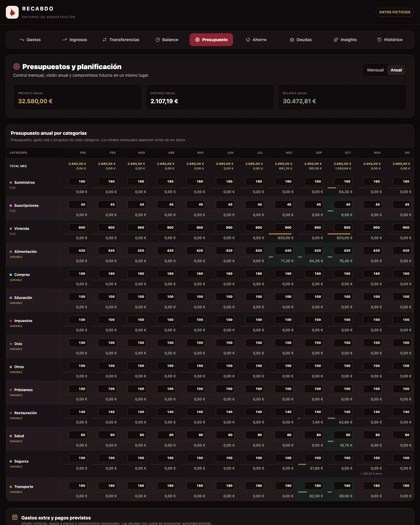Open the Insights section label
This screenshot has width=420, height=525.
(349, 40)
